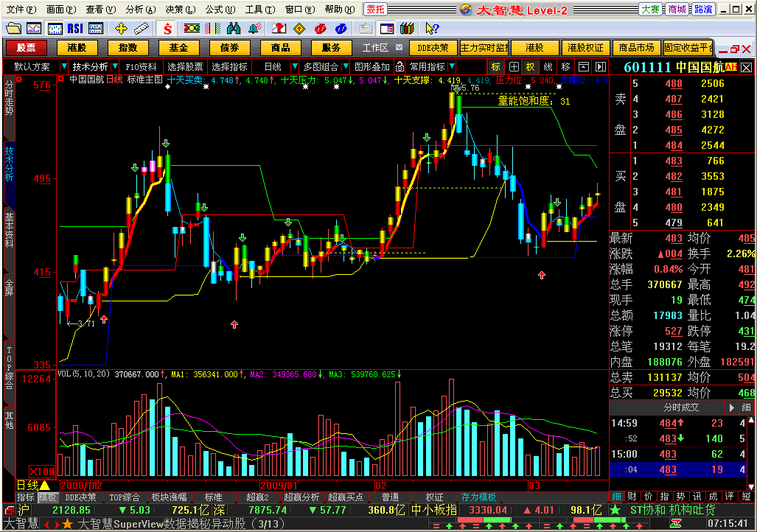Viewport: 757px width, 532px height.
Task: Open the alarm bell alert icon
Action: pyautogui.click(x=254, y=29)
